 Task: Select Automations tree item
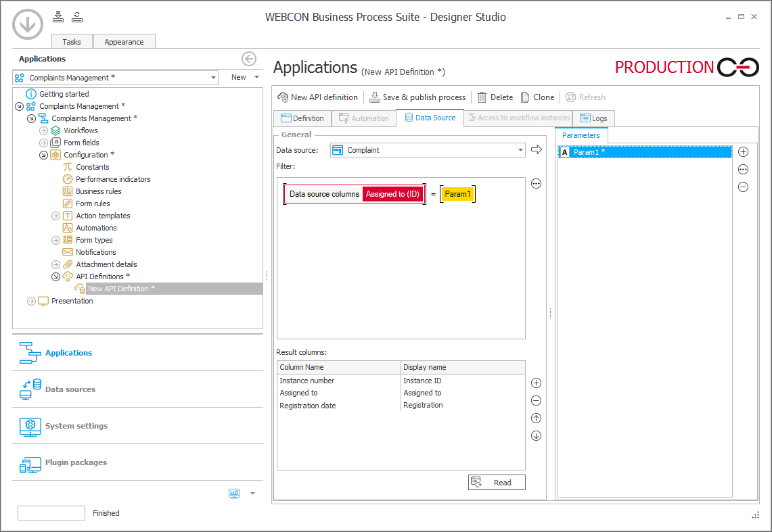pyautogui.click(x=96, y=228)
